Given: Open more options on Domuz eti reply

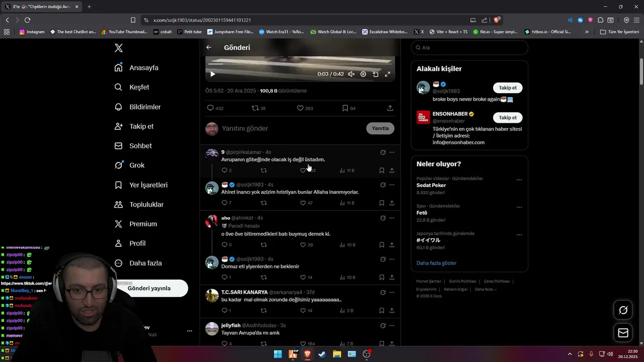Looking at the screenshot, I should pyautogui.click(x=392, y=259).
